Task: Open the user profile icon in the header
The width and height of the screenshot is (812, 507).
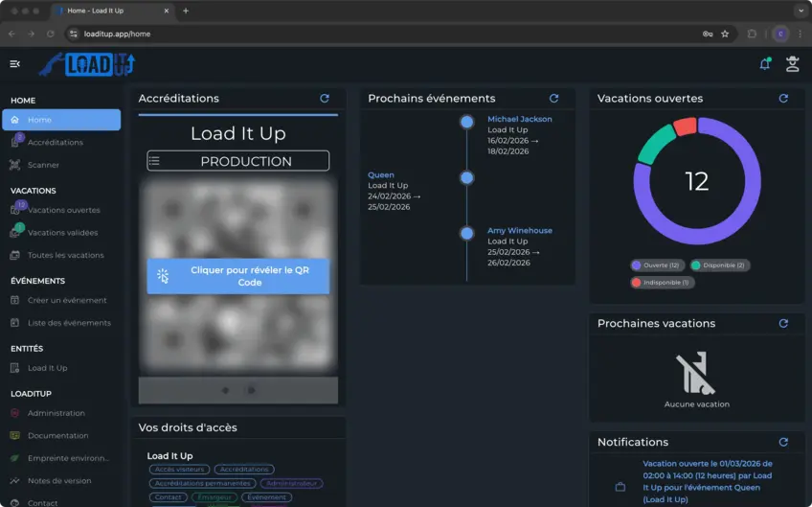Action: coord(792,64)
